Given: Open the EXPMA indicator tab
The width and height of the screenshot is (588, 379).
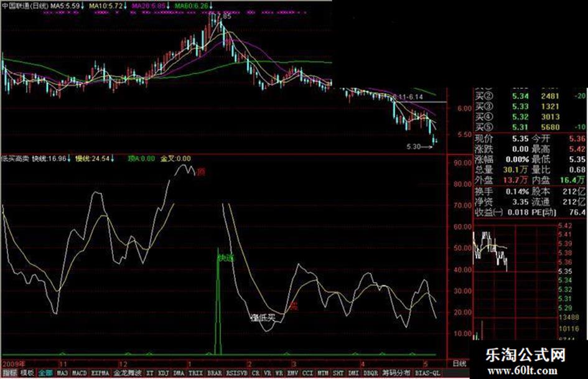Looking at the screenshot, I should coord(100,373).
